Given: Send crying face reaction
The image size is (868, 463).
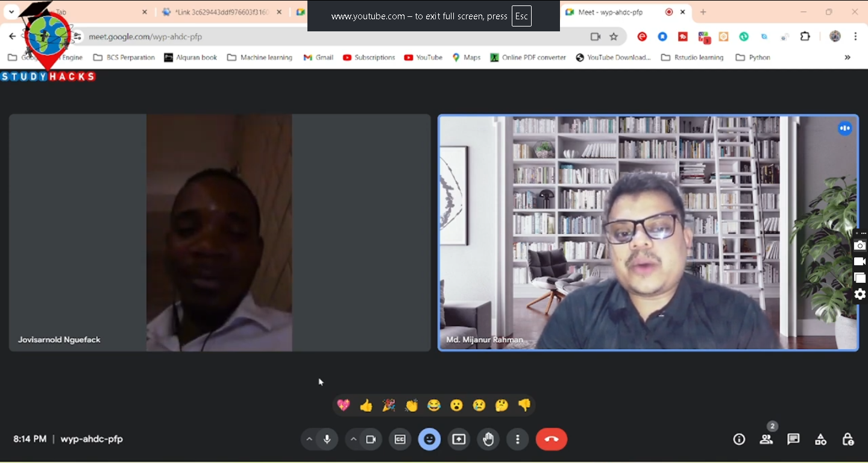Looking at the screenshot, I should pyautogui.click(x=479, y=405).
